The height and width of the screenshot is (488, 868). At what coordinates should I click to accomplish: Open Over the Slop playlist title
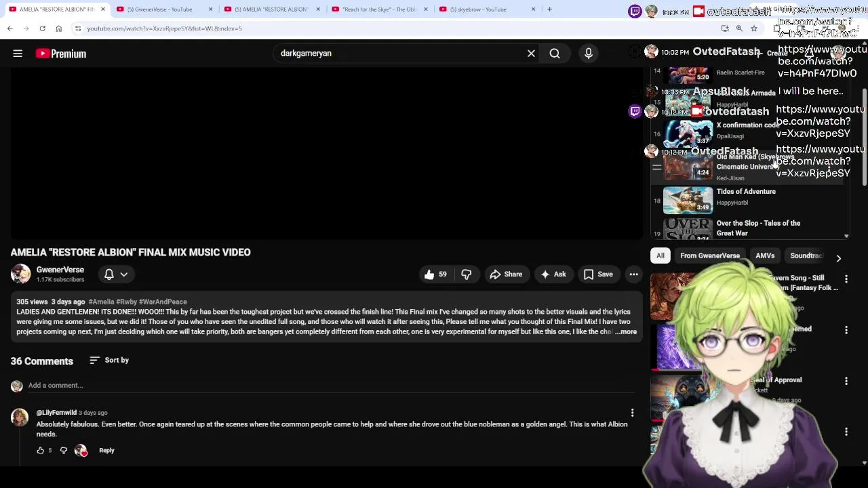click(758, 228)
